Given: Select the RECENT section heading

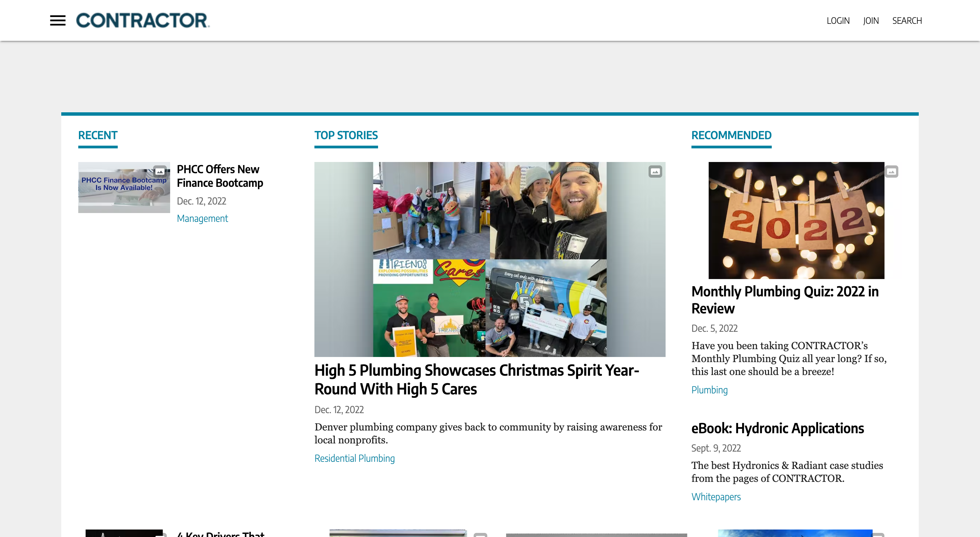Looking at the screenshot, I should tap(98, 135).
